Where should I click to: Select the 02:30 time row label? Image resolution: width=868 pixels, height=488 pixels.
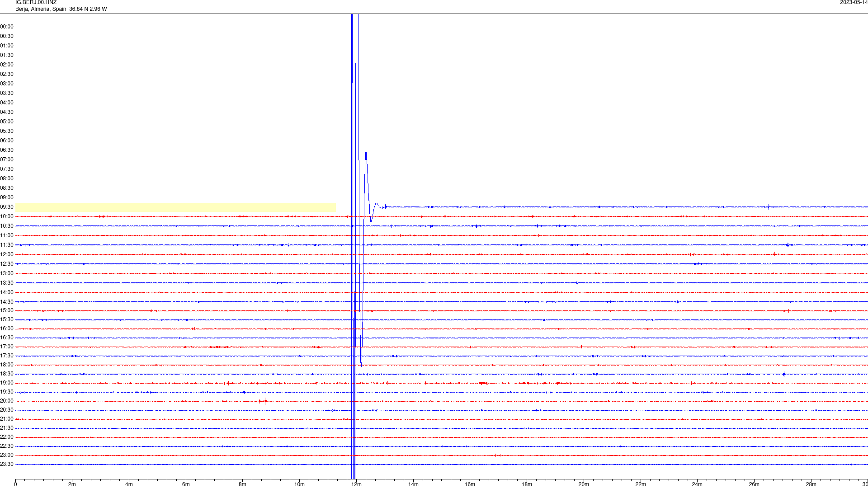tap(7, 74)
